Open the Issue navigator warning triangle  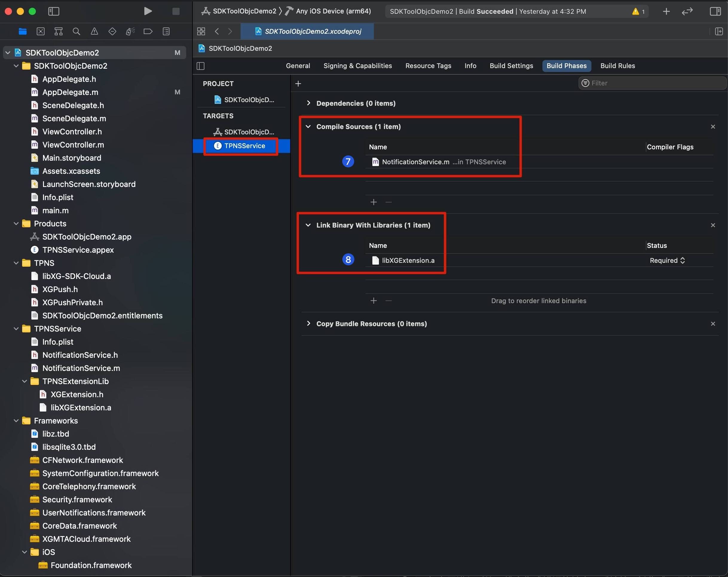point(94,31)
